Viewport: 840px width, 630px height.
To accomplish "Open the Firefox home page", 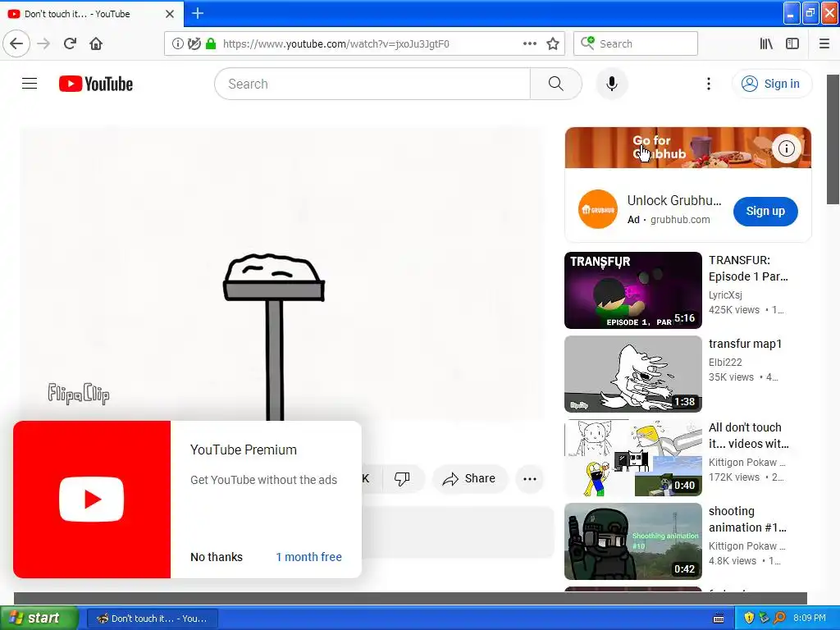I will point(96,43).
